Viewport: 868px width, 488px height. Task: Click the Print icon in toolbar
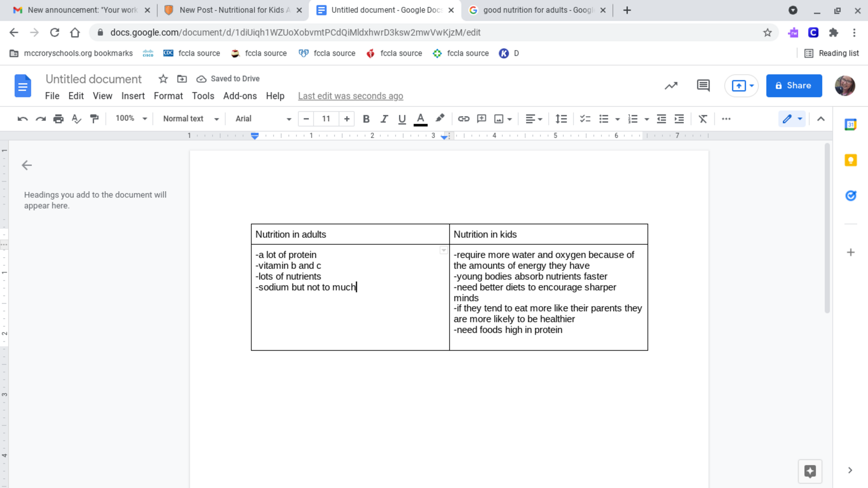coord(58,119)
